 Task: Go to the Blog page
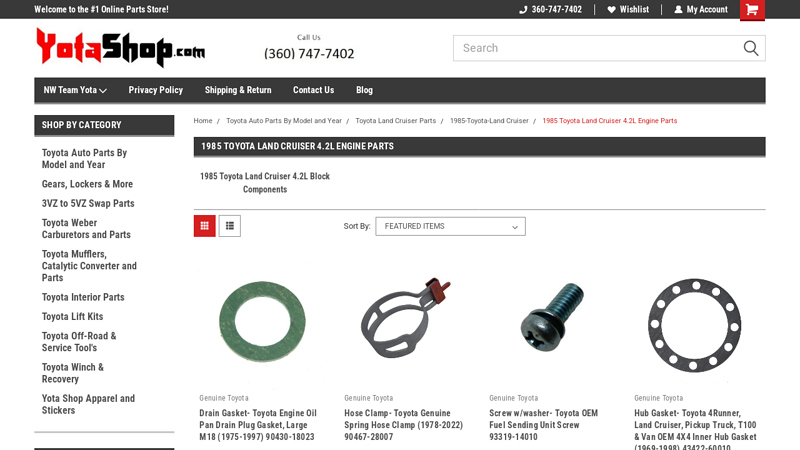click(x=364, y=90)
